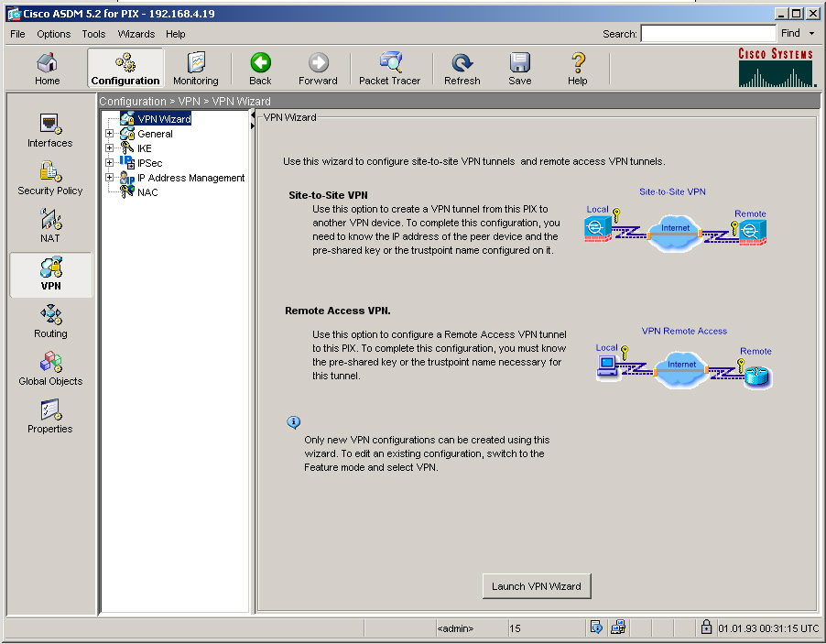Open the Interfaces section in sidebar

pyautogui.click(x=50, y=131)
